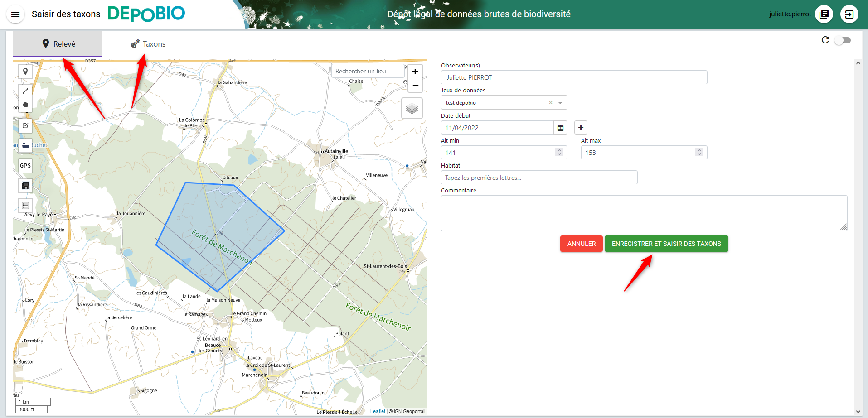The width and height of the screenshot is (868, 418).
Task: Click the 'Saisir des taxons' page title
Action: click(66, 14)
